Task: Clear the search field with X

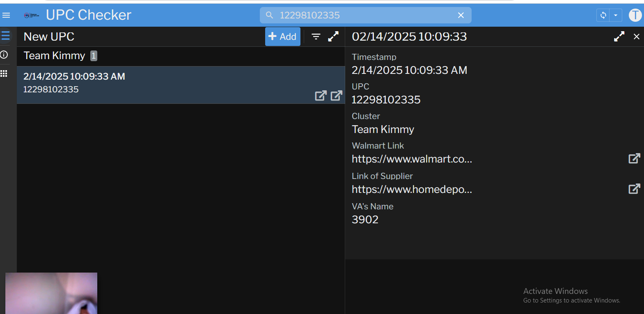Action: [x=461, y=15]
